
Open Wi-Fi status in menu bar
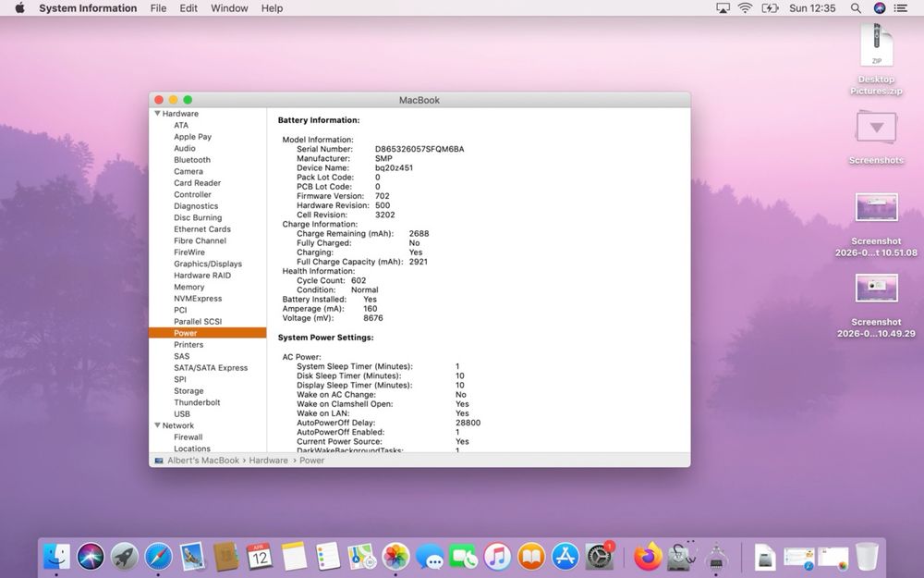[746, 8]
